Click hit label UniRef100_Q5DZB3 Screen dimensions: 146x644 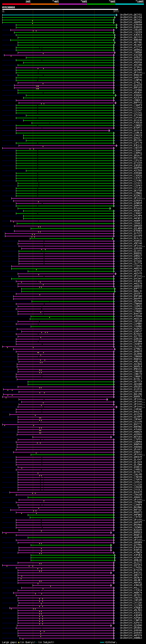pos(131,387)
